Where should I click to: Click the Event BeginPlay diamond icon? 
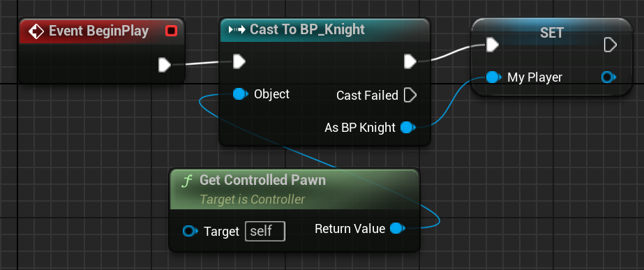coord(36,31)
